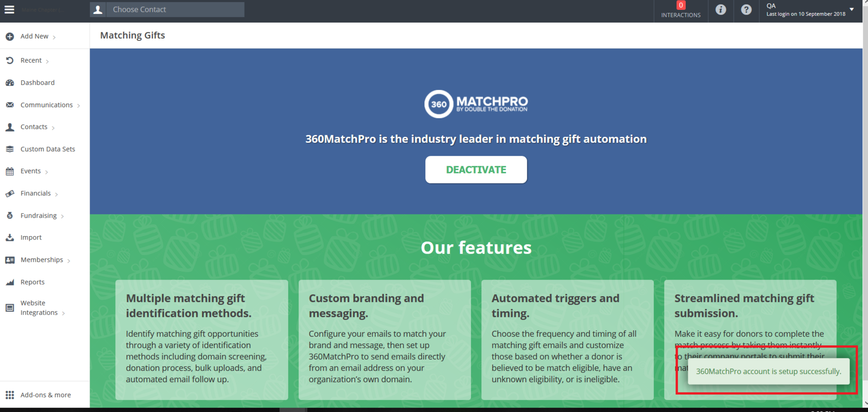
Task: Focus the Choose Contact search field
Action: [175, 9]
